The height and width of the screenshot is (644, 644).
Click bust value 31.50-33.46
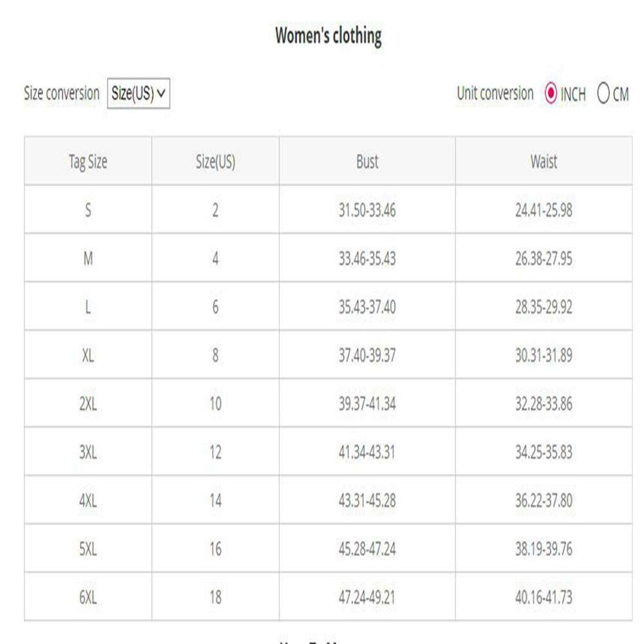point(367,210)
